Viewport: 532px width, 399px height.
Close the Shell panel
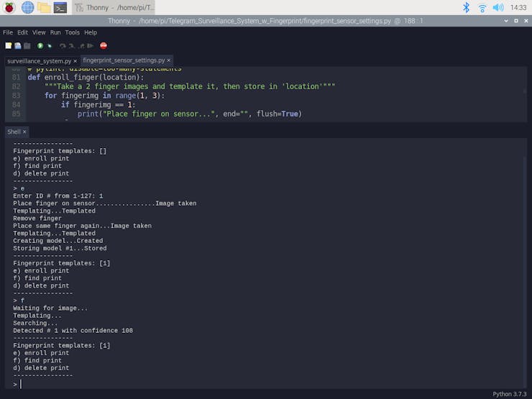(x=24, y=132)
